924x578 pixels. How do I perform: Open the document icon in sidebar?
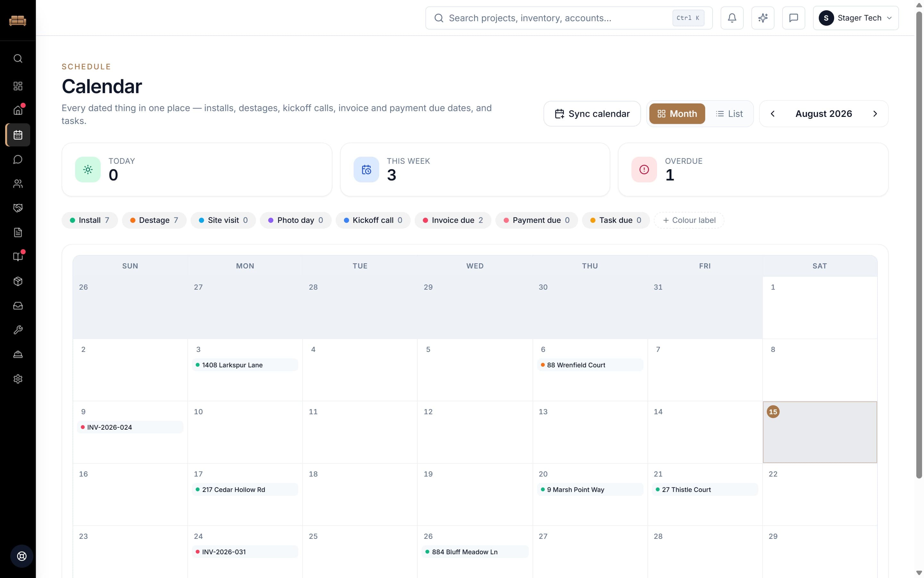pyautogui.click(x=18, y=232)
